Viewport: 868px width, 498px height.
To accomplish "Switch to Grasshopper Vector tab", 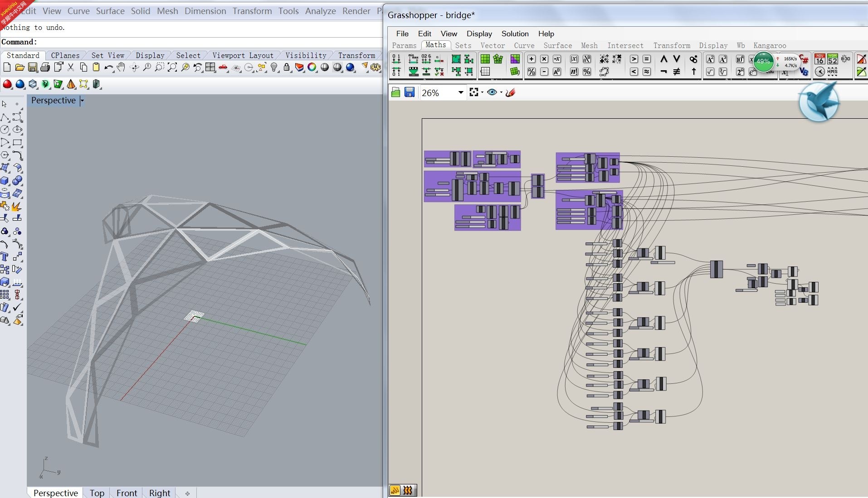I will (x=493, y=45).
